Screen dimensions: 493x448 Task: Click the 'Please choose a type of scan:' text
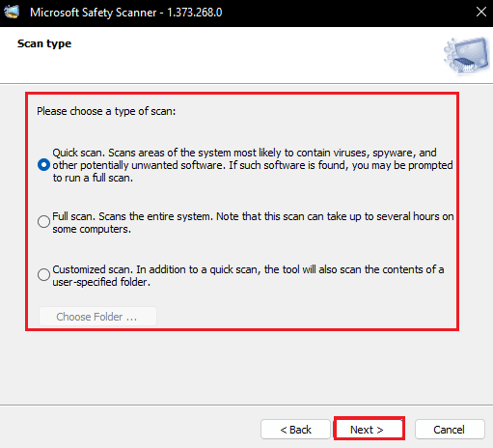click(106, 111)
